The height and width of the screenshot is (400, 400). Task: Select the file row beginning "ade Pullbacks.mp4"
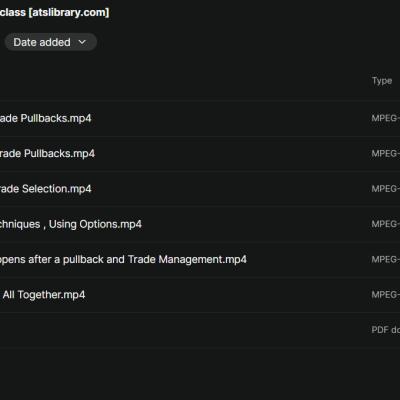tap(200, 118)
